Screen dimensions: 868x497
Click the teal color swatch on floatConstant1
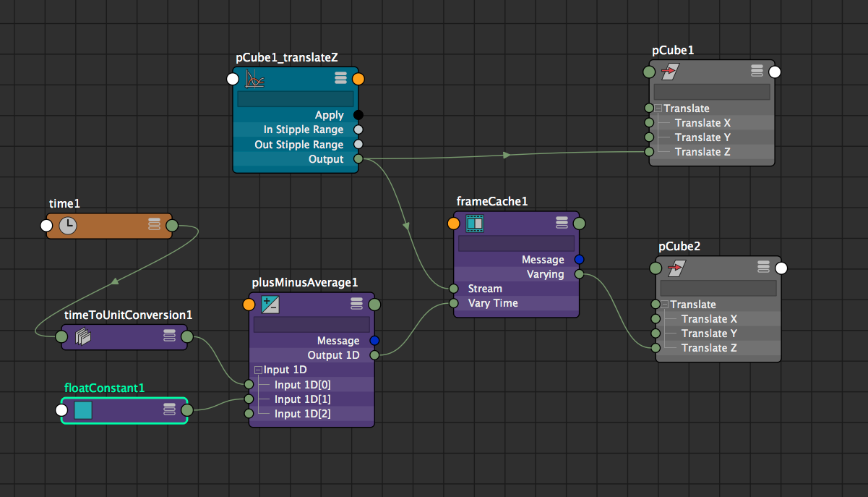click(x=82, y=409)
